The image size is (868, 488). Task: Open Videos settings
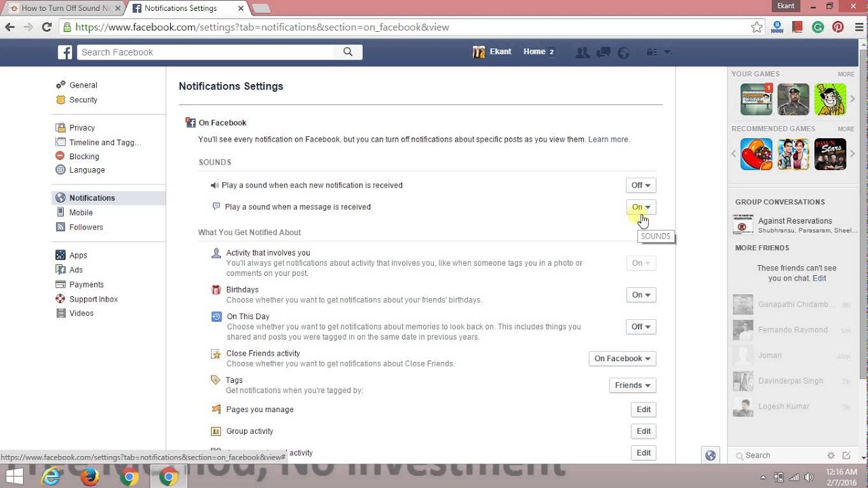(x=81, y=313)
